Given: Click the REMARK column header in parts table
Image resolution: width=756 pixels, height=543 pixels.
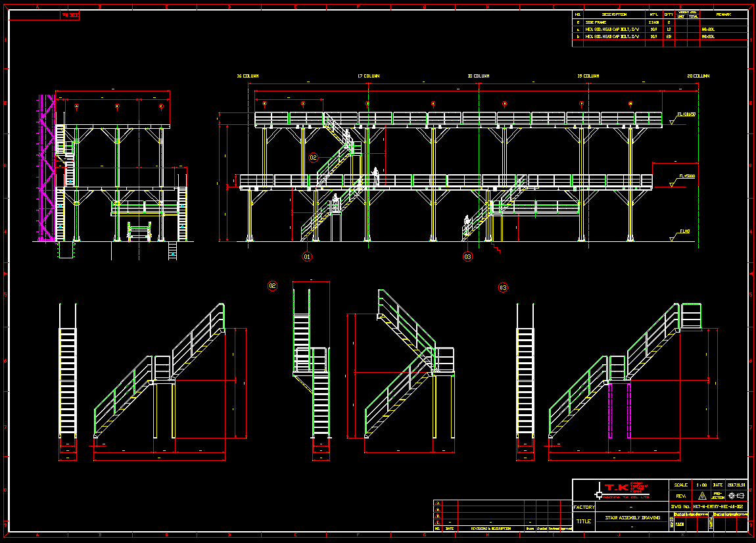Looking at the screenshot, I should 723,14.
